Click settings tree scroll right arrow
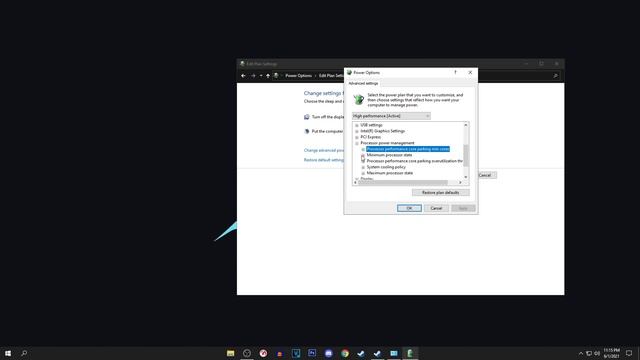 (460, 182)
